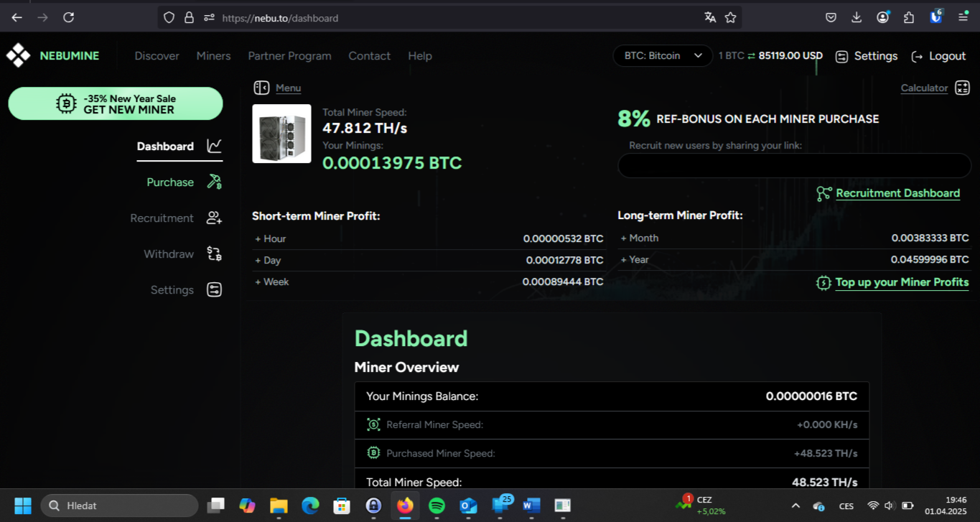
Task: Click the Referral Miner Speed icon
Action: pos(373,424)
